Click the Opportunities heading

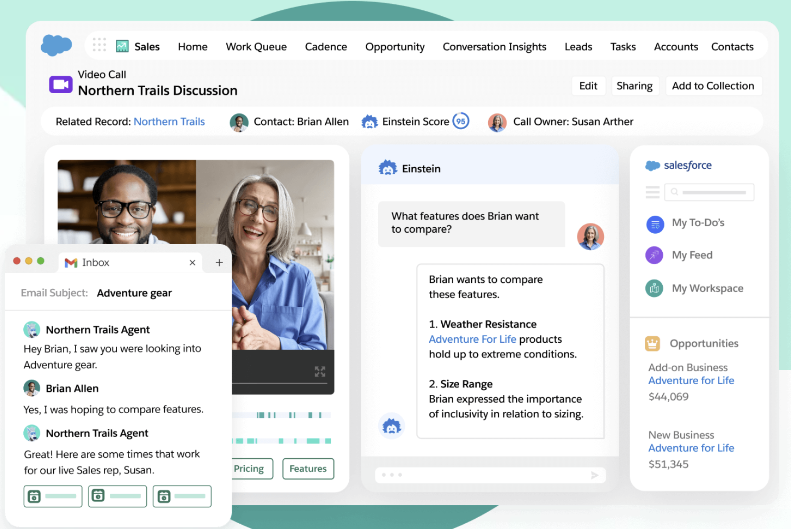tap(704, 343)
